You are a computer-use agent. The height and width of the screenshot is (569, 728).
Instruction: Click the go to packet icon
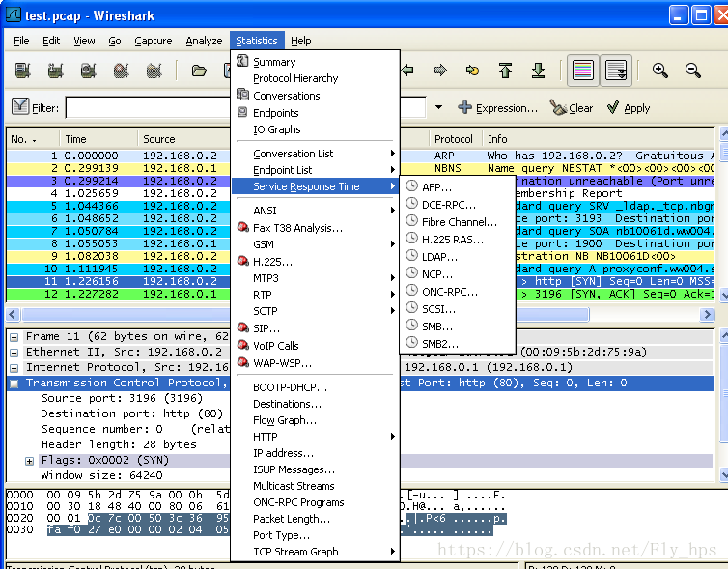point(473,71)
